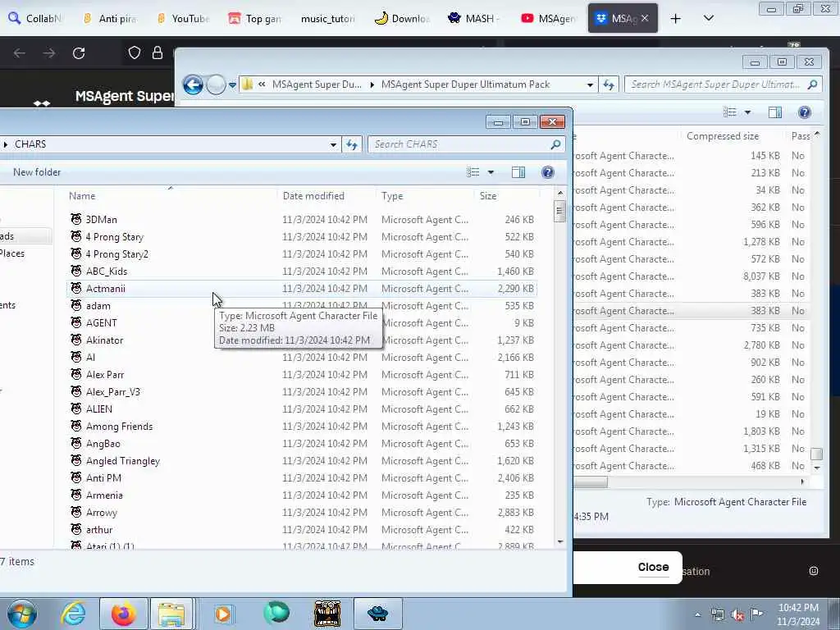Open help in the Ultimatum Pack window
The height and width of the screenshot is (630, 840).
(804, 112)
